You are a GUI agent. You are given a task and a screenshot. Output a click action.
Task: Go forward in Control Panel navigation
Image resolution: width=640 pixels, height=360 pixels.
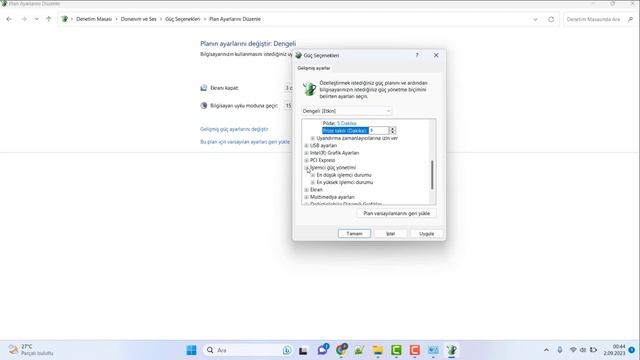(x=24, y=19)
